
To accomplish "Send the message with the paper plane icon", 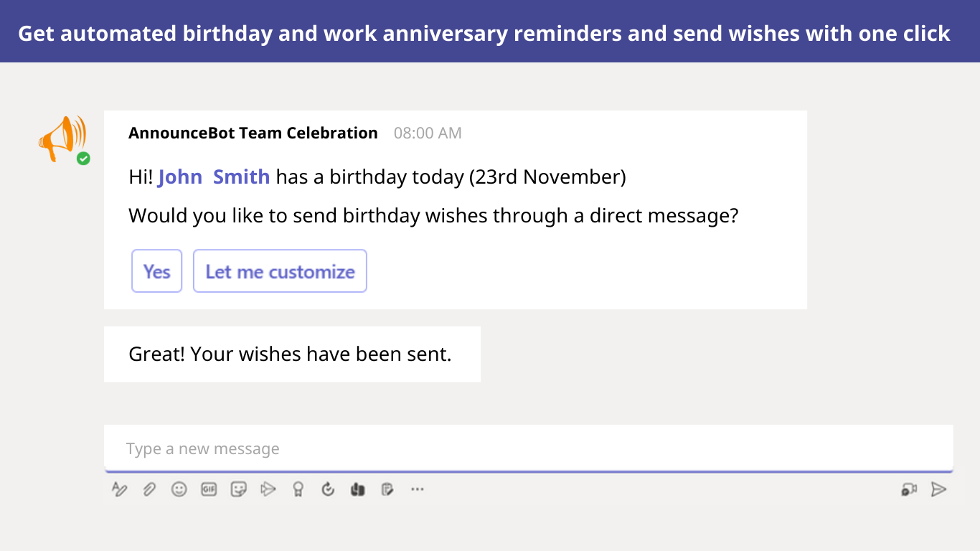I will [938, 489].
